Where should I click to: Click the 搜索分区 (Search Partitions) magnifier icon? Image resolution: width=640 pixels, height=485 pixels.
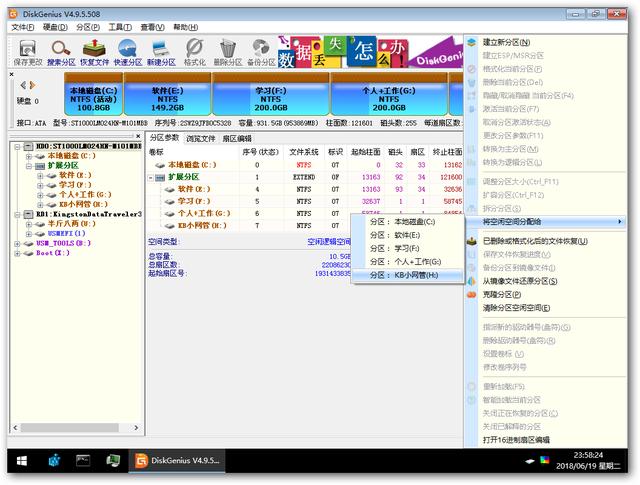point(61,52)
